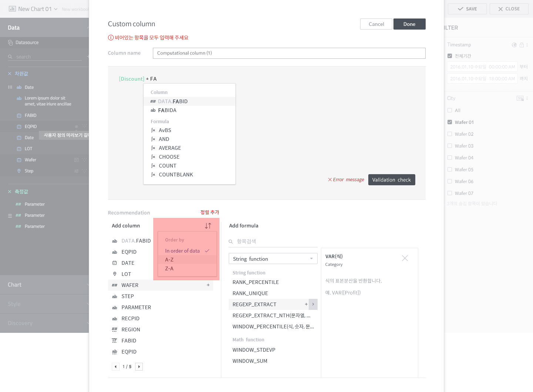Viewport: 533px width, 392px height.
Task: Select DATA.FABID in autocomplete column list
Action: click(190, 101)
